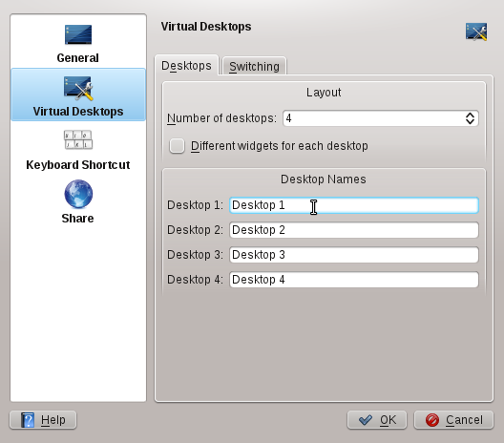Viewport: 504px width, 443px height.
Task: Increase number of desktops with up arrow
Action: pos(470,115)
